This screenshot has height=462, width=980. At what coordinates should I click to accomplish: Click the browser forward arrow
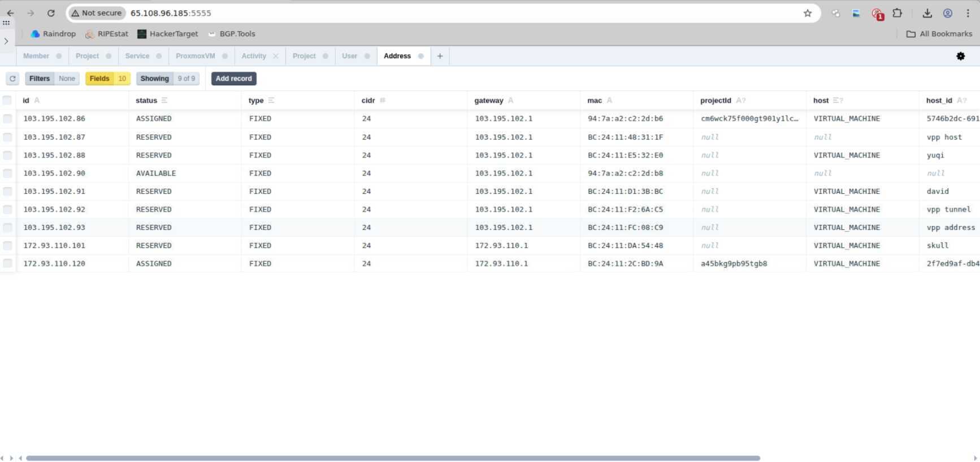31,13
